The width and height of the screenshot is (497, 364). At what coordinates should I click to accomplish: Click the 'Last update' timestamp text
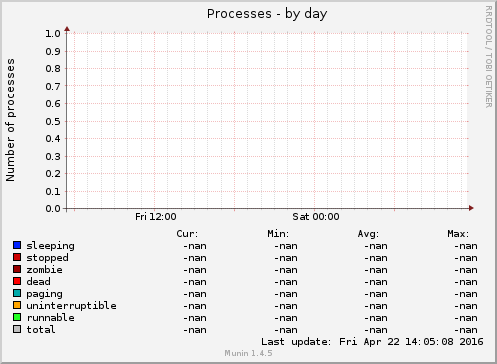(x=372, y=342)
